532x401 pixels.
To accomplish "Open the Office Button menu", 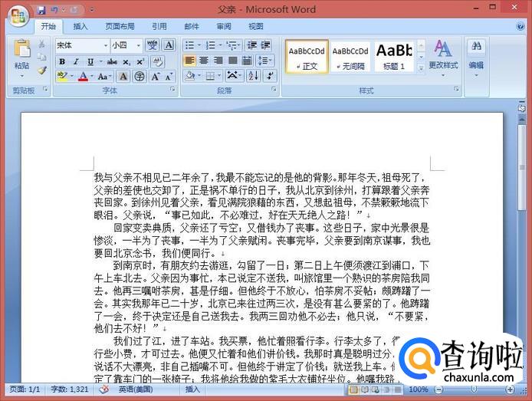I will (x=18, y=15).
